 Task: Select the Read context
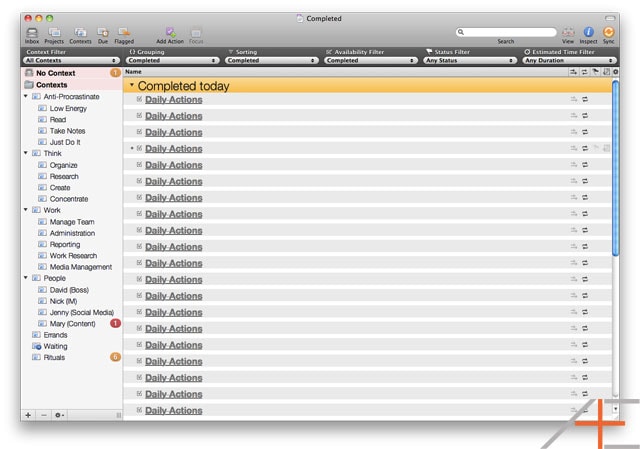tap(58, 120)
